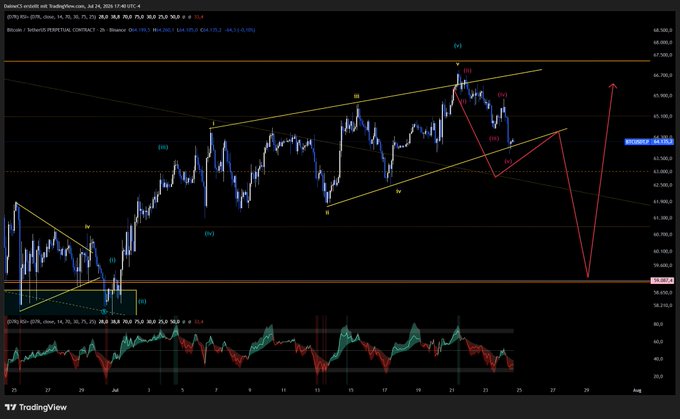Click the 65.100,0 price axis value
This screenshot has width=680, height=419.
click(x=662, y=116)
